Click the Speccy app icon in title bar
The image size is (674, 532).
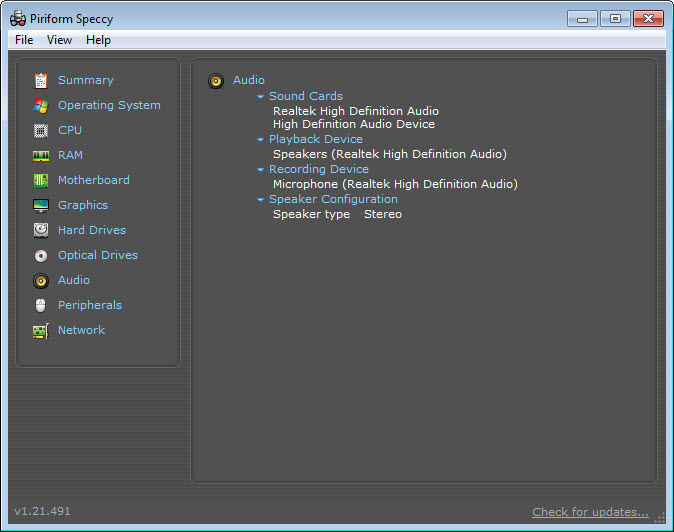click(x=18, y=19)
